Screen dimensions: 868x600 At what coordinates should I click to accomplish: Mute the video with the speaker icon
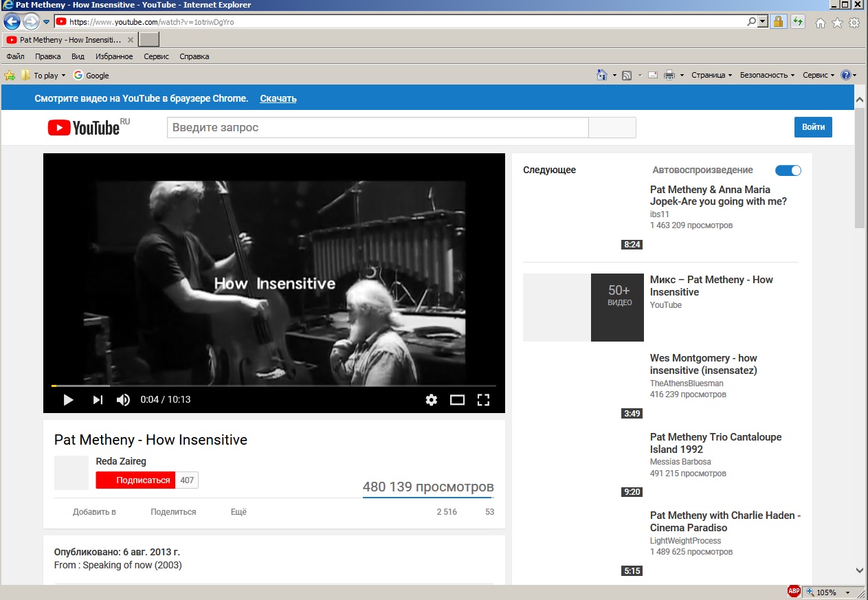pos(124,400)
